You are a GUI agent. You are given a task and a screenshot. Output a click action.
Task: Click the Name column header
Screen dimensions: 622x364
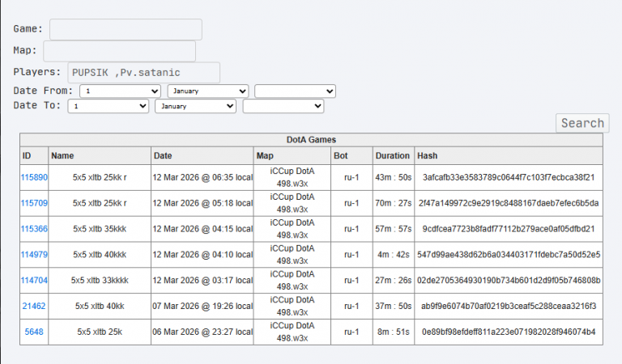point(100,155)
